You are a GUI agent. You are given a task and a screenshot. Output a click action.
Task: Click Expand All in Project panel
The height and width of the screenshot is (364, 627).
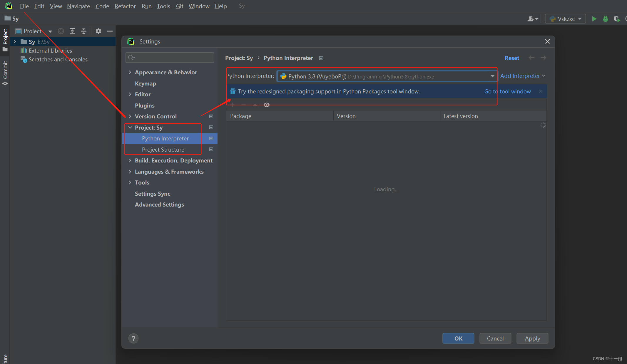point(72,31)
